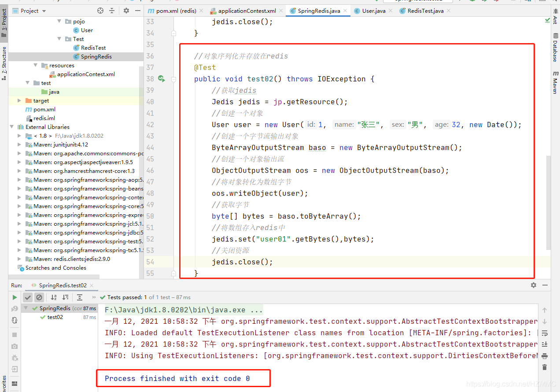Click print icon in console sidebar
This screenshot has width=560, height=392.
(545, 356)
